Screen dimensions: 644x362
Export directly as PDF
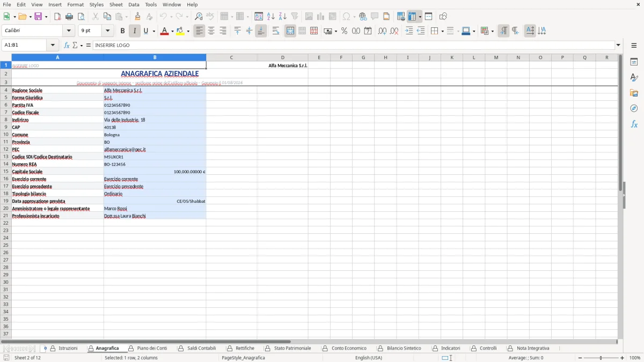pos(57,17)
